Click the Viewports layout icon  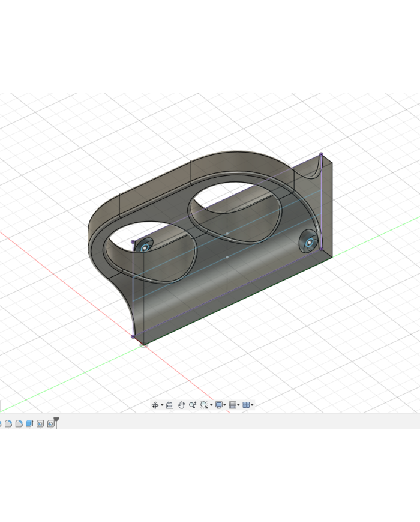tap(246, 405)
